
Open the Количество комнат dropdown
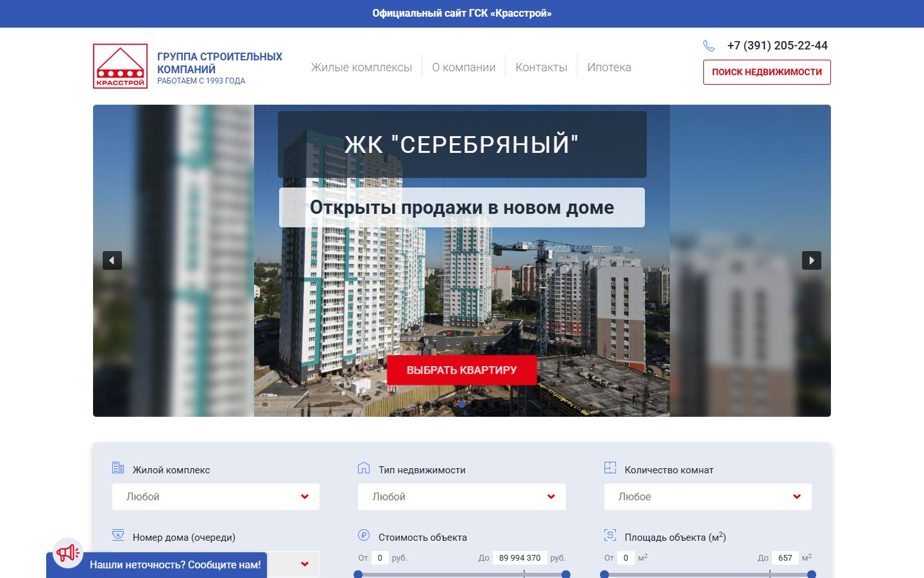click(708, 496)
